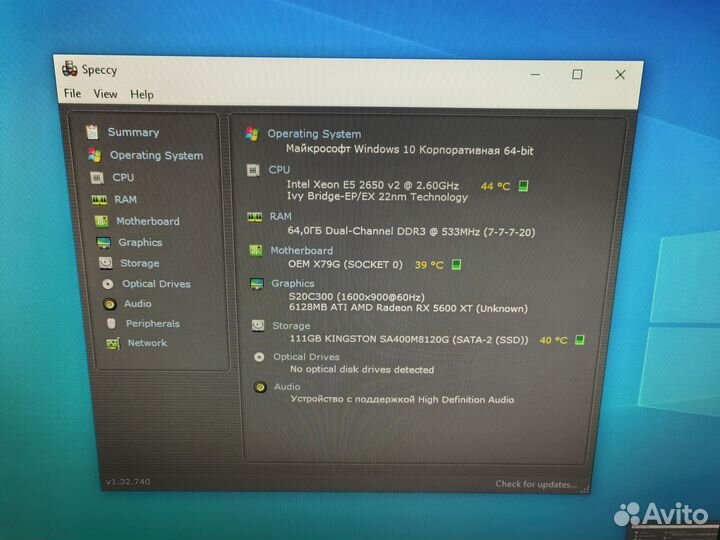Open the RAM heading link in summary
Image resolution: width=720 pixels, height=540 pixels.
point(281,216)
